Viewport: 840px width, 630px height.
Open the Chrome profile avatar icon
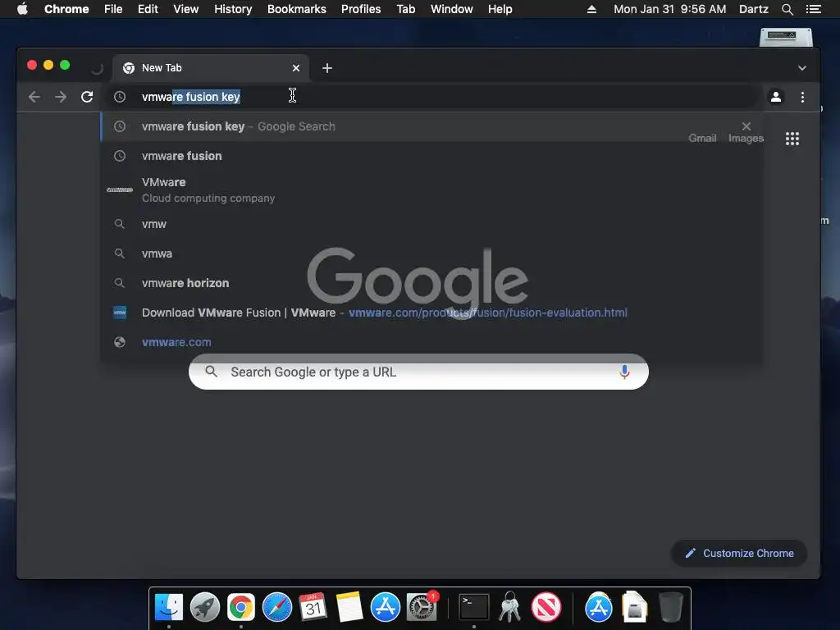776,97
